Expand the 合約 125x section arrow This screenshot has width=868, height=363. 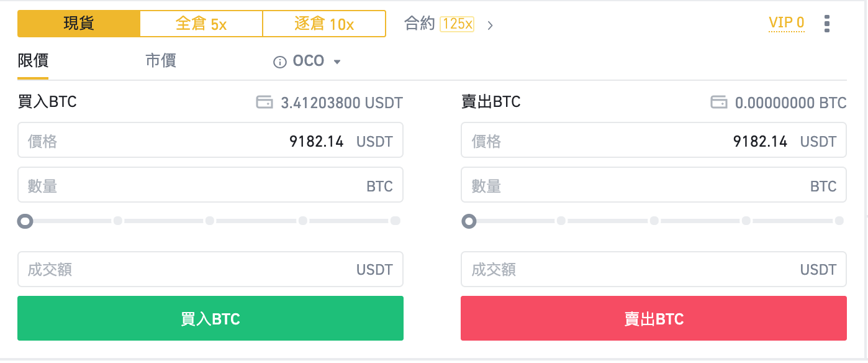coord(490,25)
